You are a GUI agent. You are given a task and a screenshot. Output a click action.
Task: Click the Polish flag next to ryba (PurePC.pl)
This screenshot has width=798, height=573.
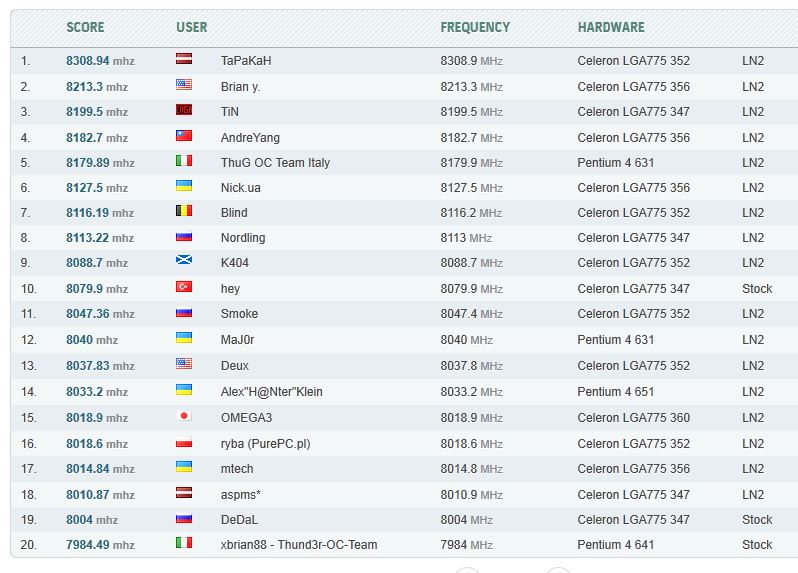point(184,442)
